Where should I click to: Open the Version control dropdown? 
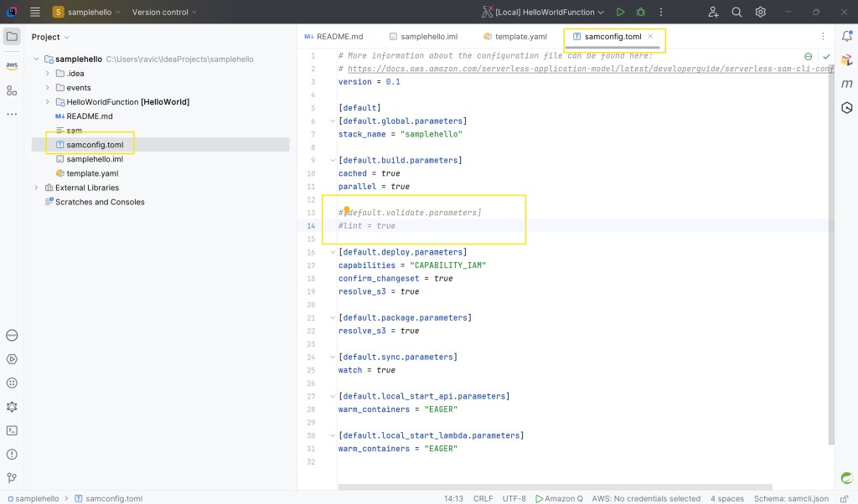click(x=164, y=13)
